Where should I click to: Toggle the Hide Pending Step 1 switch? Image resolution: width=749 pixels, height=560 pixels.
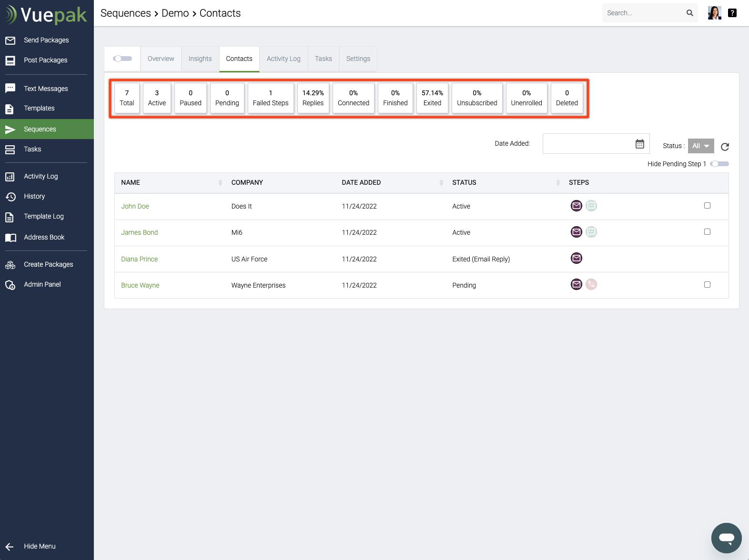tap(719, 164)
